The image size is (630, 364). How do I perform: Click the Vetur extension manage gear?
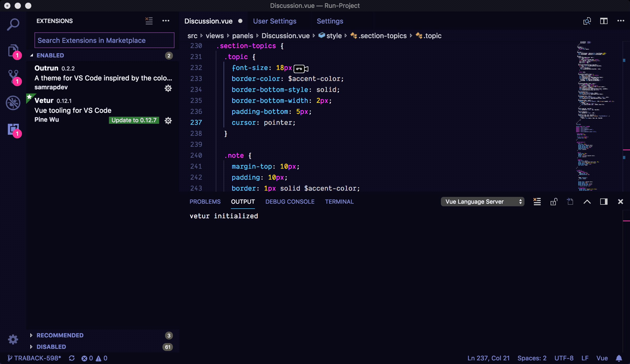tap(168, 121)
